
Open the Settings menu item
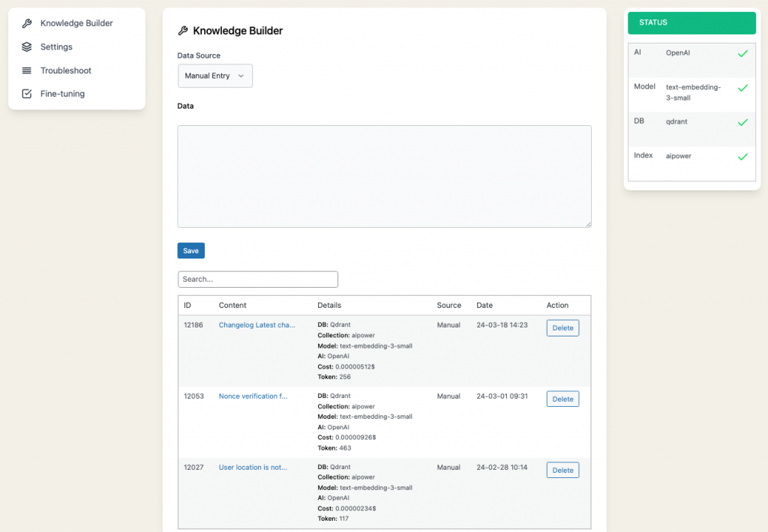tap(56, 46)
